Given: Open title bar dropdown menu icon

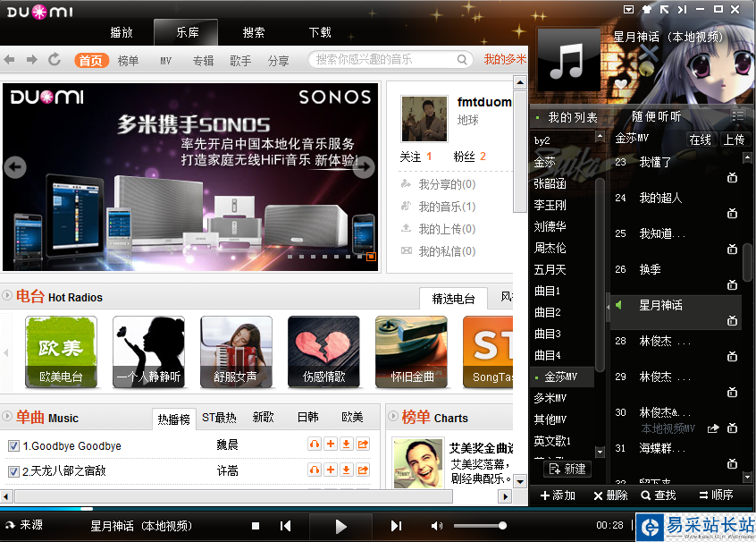Looking at the screenshot, I should click(x=628, y=9).
